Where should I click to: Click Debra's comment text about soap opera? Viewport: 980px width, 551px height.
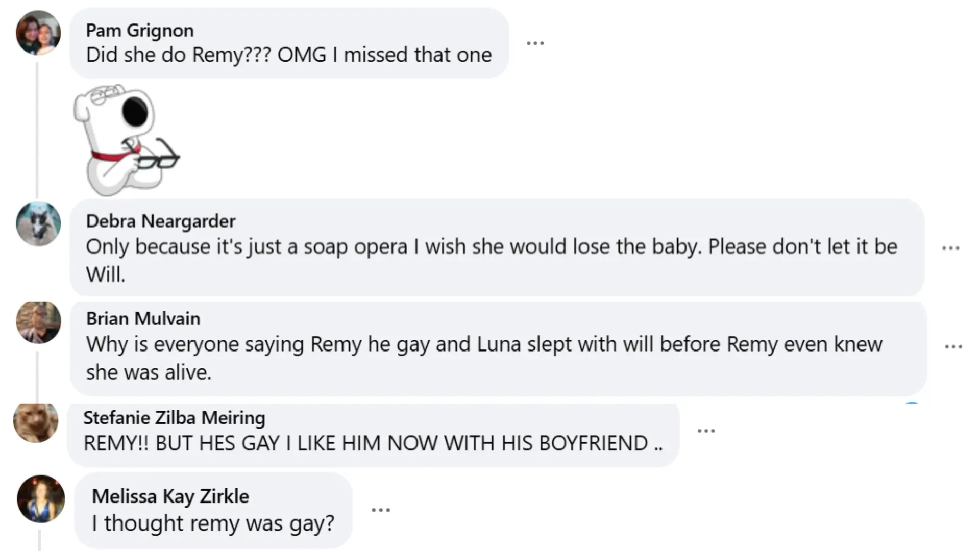coord(491,247)
